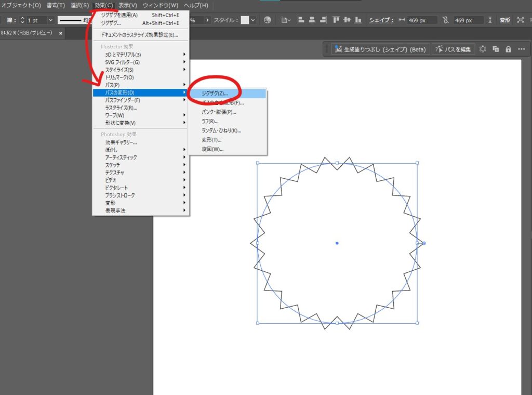532x395 pixels.
Task: Close the document tab
Action: [60, 33]
